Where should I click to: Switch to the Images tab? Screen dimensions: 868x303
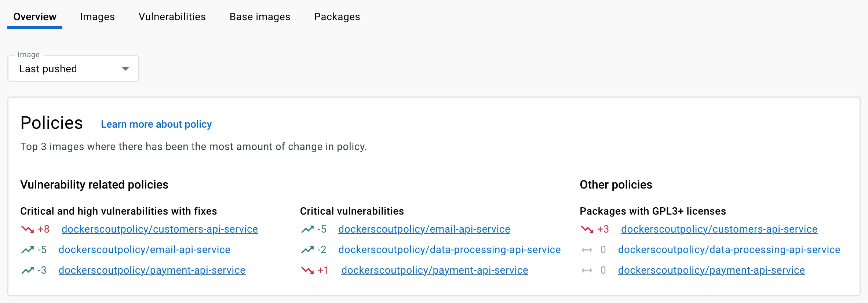pos(97,17)
